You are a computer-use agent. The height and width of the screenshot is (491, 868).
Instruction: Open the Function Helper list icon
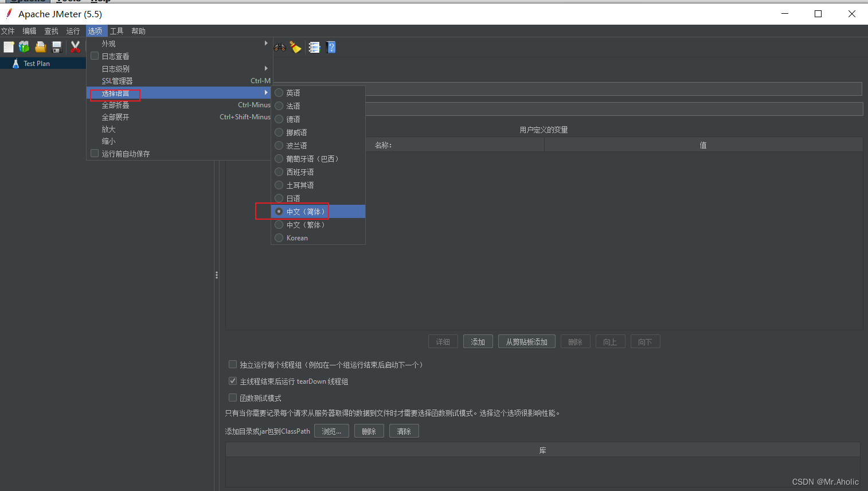(314, 47)
